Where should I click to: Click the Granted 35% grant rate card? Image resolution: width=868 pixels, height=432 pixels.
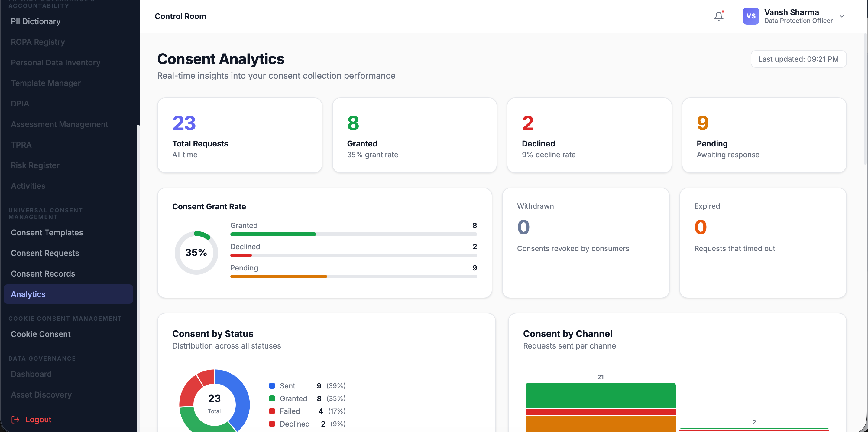point(414,135)
